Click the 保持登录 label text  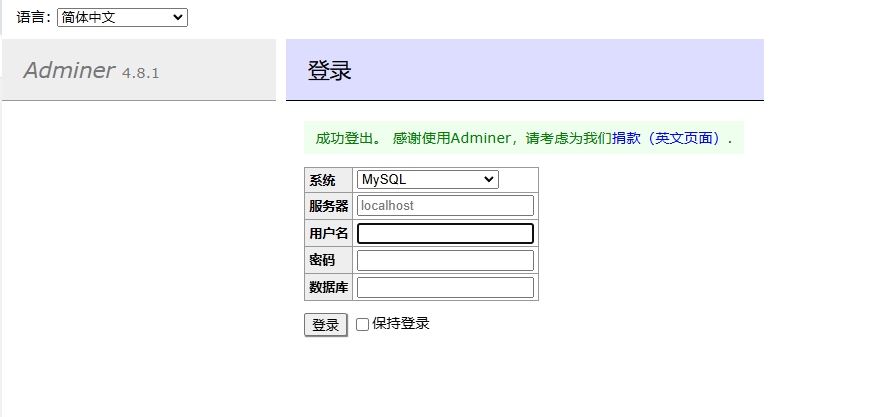coord(401,323)
